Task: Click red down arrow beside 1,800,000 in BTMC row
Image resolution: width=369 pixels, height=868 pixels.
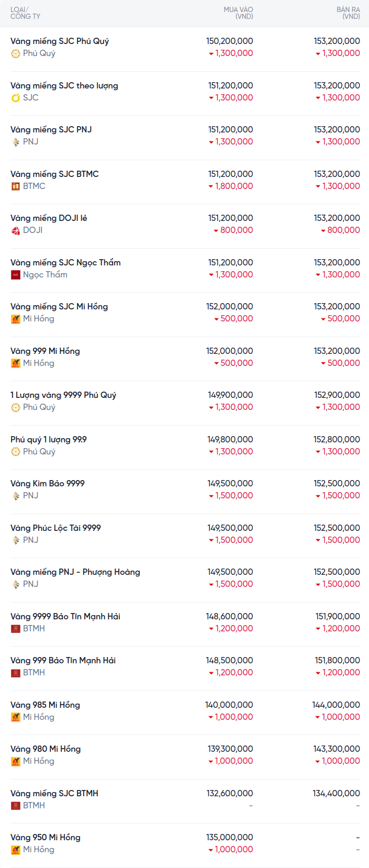Action: coord(211,186)
